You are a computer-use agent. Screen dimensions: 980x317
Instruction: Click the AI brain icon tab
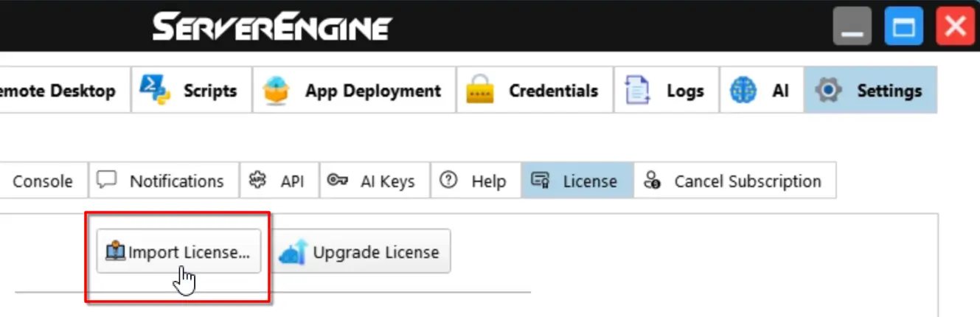[x=743, y=91]
